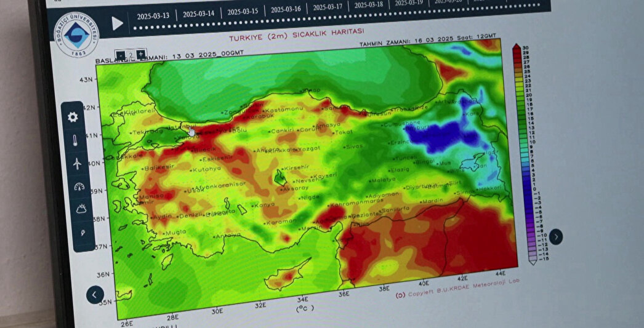
Task: Click the 34E longitude axis label
Action: (303, 299)
